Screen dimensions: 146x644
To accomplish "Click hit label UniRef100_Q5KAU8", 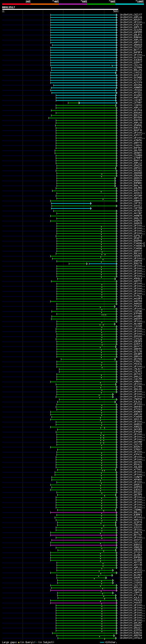I will [131, 175].
